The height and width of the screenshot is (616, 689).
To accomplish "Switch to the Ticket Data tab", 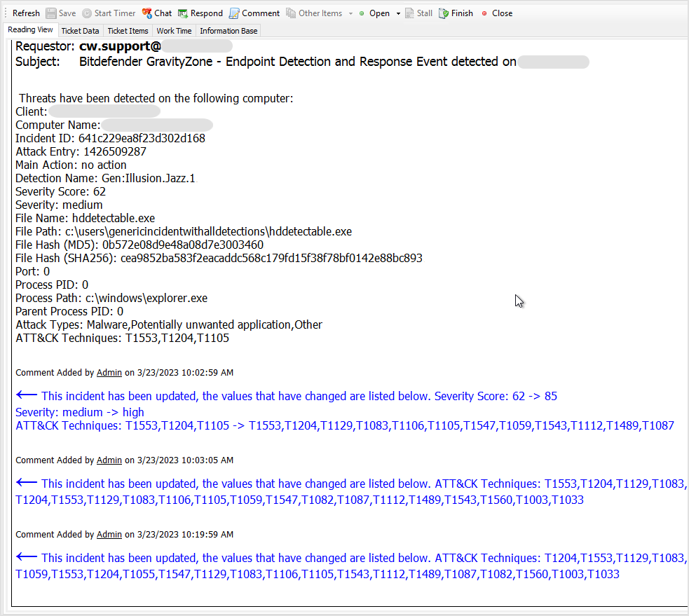I will click(80, 31).
